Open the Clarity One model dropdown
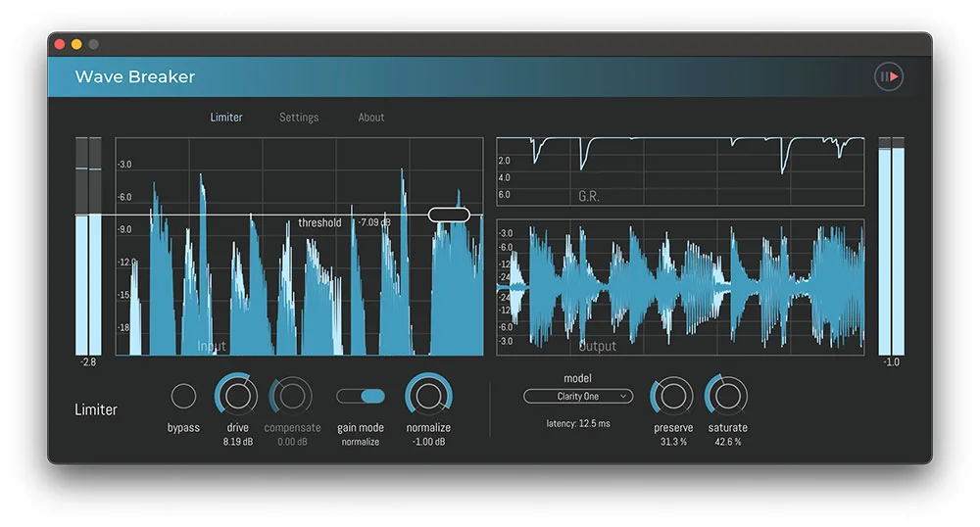980x527 pixels. [x=578, y=397]
